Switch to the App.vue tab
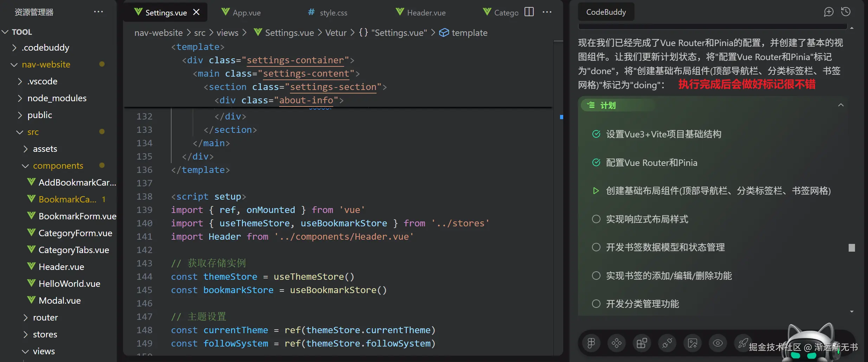 (x=246, y=13)
